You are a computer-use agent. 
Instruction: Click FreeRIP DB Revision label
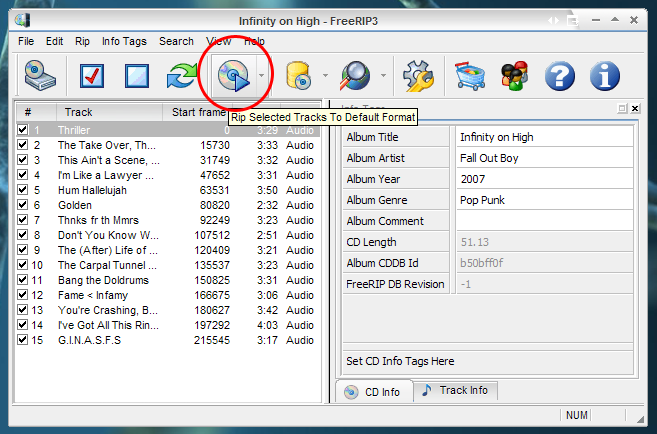395,284
